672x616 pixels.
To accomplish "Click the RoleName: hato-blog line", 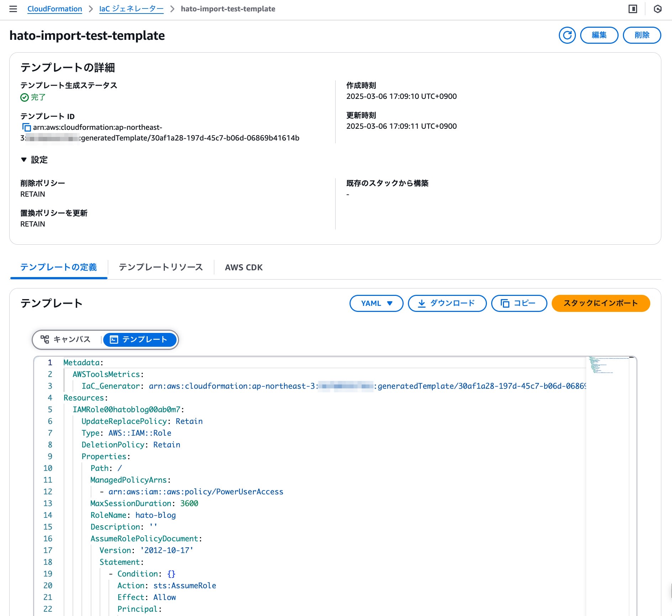I will (x=133, y=515).
